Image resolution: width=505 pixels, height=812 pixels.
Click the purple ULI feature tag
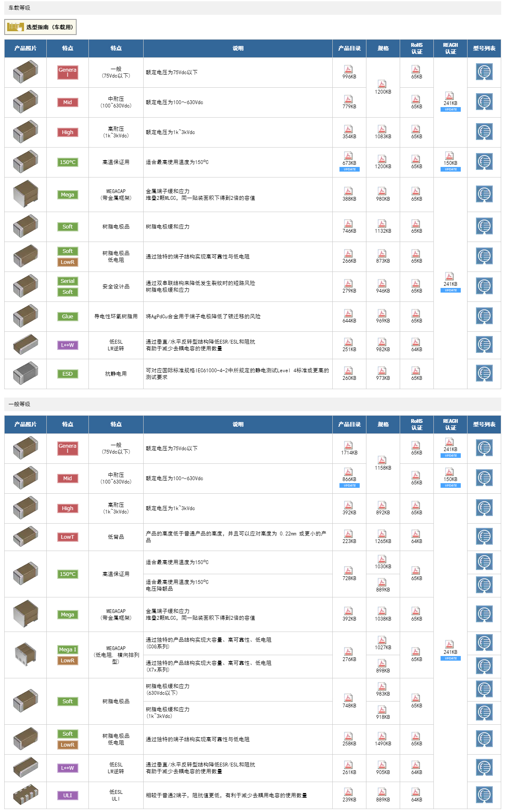click(x=67, y=796)
